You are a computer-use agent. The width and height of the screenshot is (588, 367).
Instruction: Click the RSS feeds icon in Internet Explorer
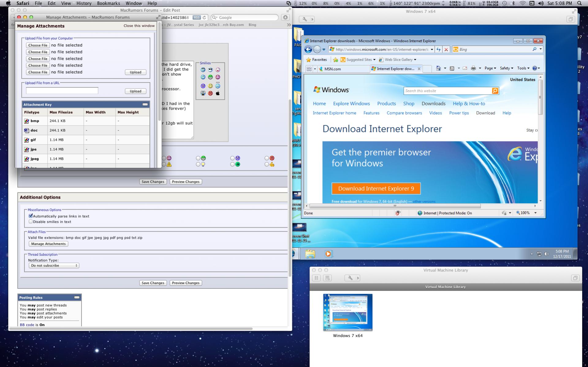pos(452,68)
